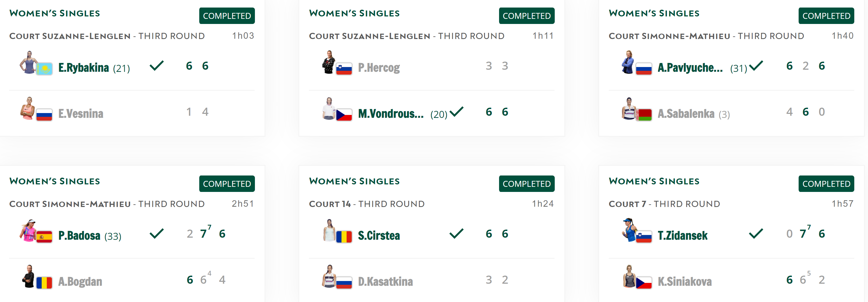Click the Kazakhstan flag beside E.Rybakina
Screen dimensions: 868x302
(x=44, y=69)
